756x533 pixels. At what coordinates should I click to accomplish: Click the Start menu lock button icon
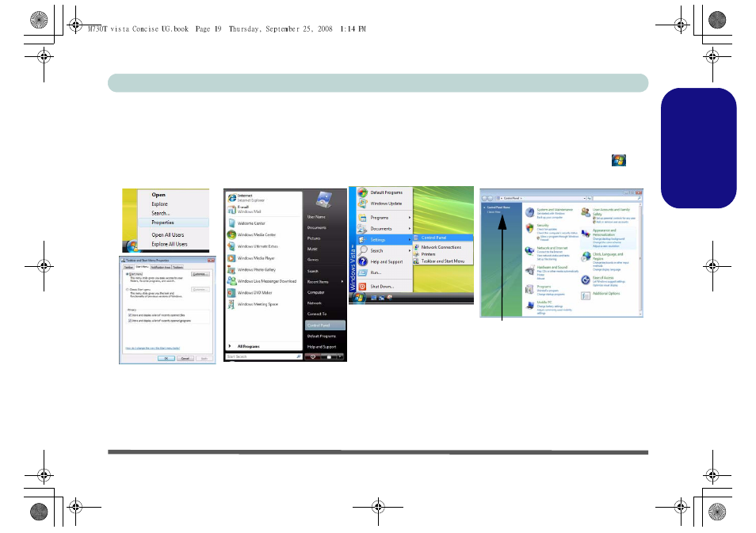(329, 356)
